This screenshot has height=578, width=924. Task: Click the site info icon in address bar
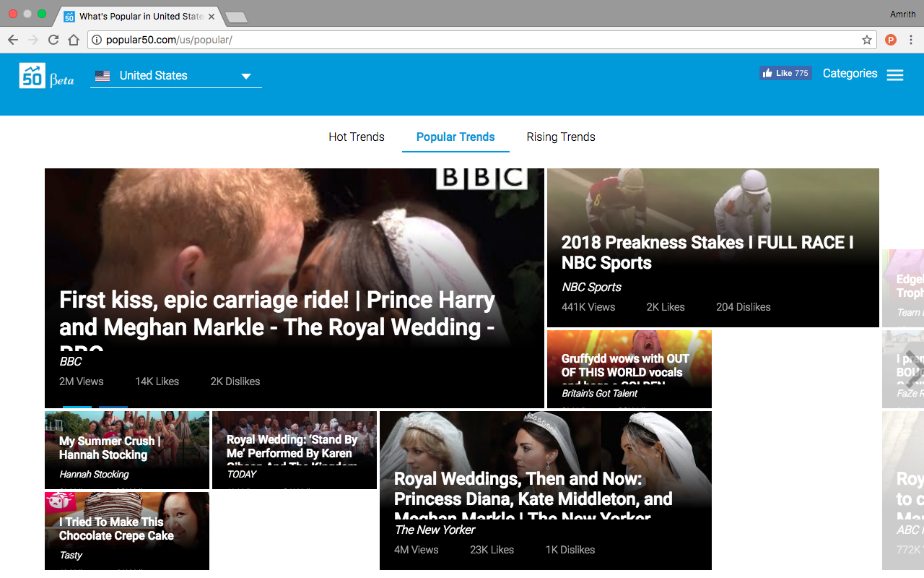click(x=97, y=40)
